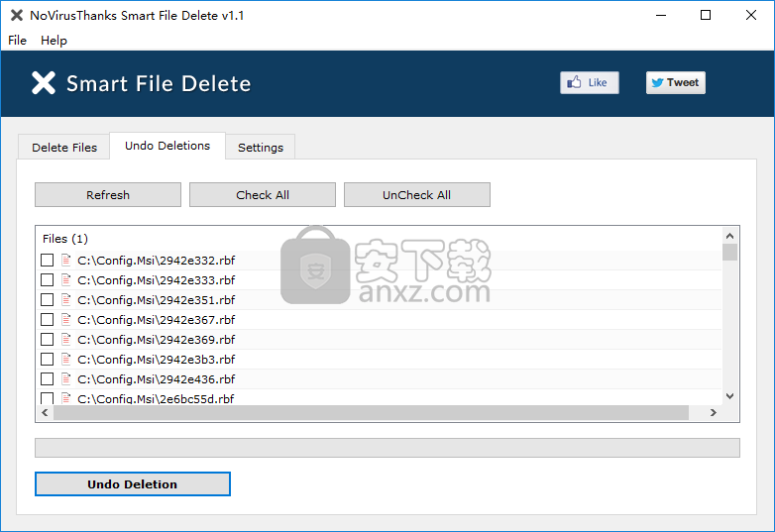Click the file icon beside 2942e436.rbf
The width and height of the screenshot is (775, 532).
click(x=65, y=378)
